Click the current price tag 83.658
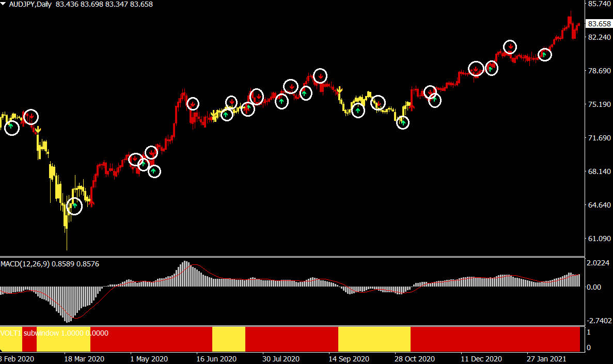 pyautogui.click(x=600, y=24)
